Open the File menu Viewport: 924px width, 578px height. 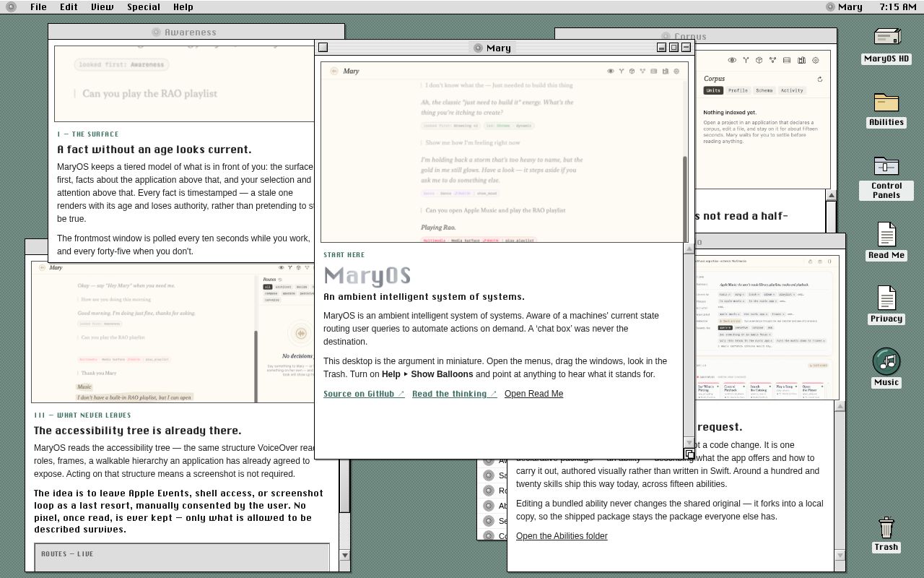coord(38,7)
